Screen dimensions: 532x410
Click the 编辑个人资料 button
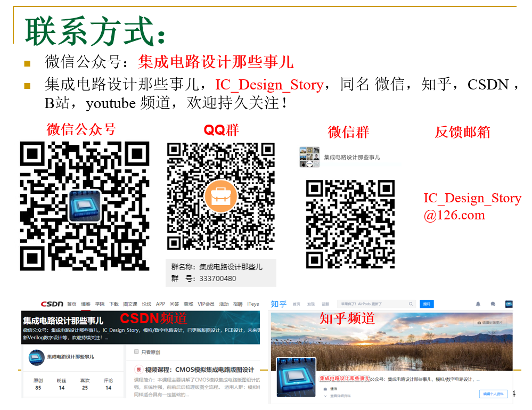[493, 393]
